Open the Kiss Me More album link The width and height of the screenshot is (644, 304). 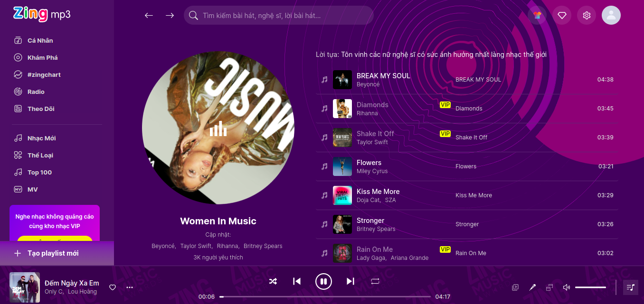pyautogui.click(x=474, y=195)
